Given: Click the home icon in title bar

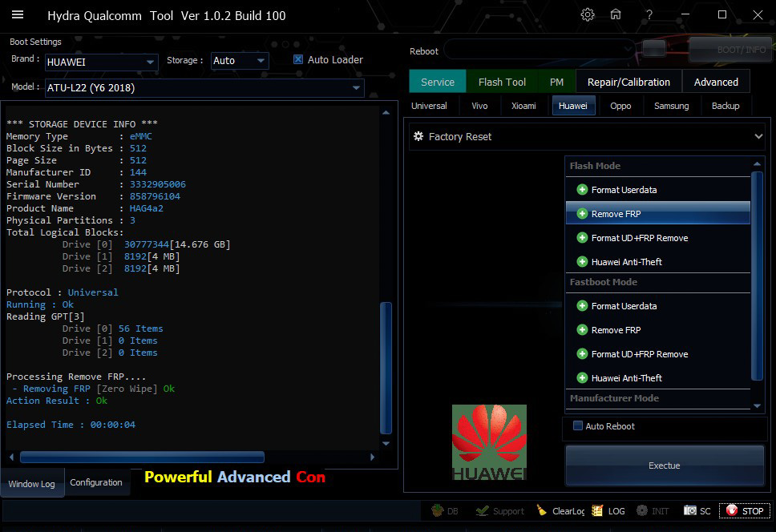Looking at the screenshot, I should [616, 15].
